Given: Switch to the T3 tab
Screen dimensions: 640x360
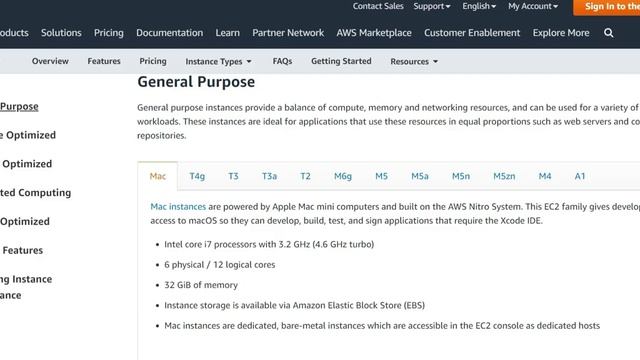Looking at the screenshot, I should click(233, 176).
